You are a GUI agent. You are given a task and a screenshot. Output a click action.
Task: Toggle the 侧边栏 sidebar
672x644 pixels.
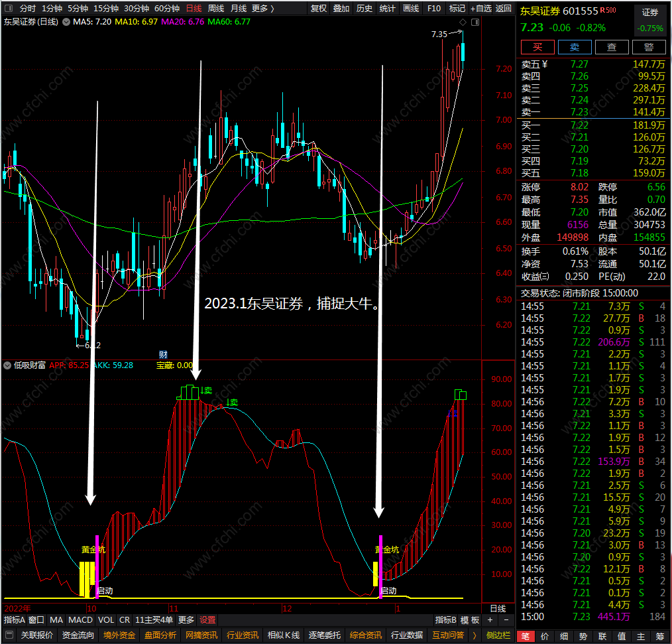click(x=498, y=635)
